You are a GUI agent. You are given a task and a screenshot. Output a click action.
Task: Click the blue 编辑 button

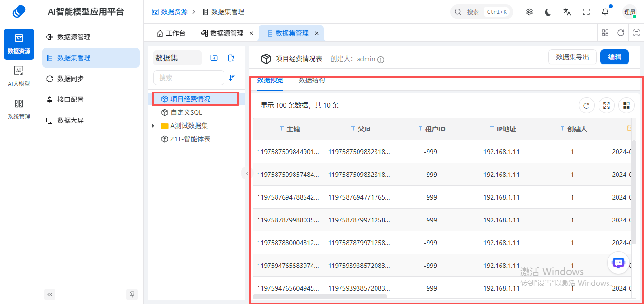click(x=615, y=57)
